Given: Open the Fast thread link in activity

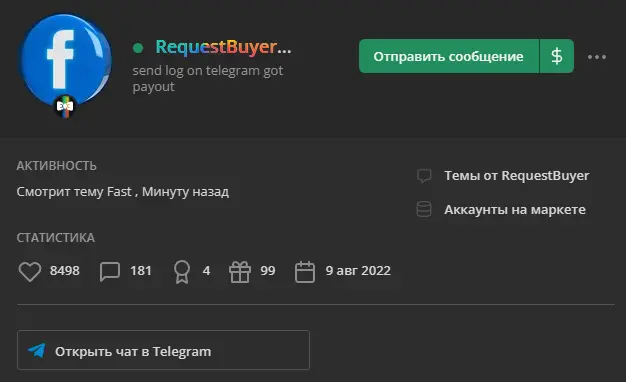Looking at the screenshot, I should tap(119, 192).
